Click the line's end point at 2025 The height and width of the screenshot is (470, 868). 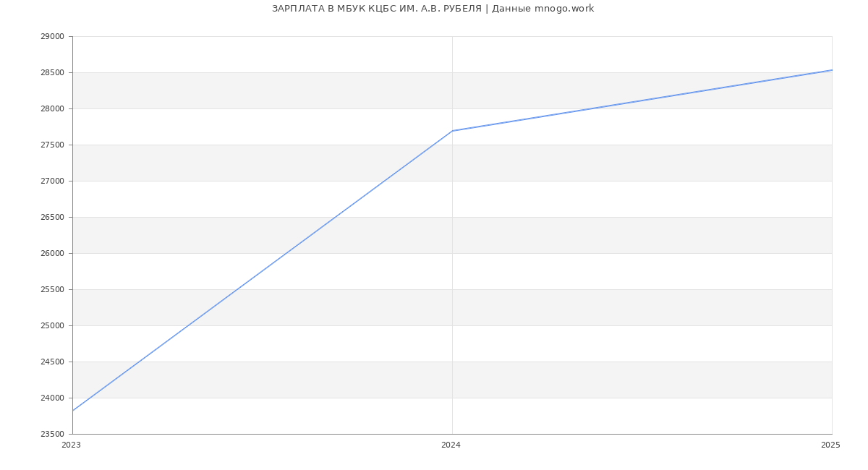pyautogui.click(x=832, y=70)
